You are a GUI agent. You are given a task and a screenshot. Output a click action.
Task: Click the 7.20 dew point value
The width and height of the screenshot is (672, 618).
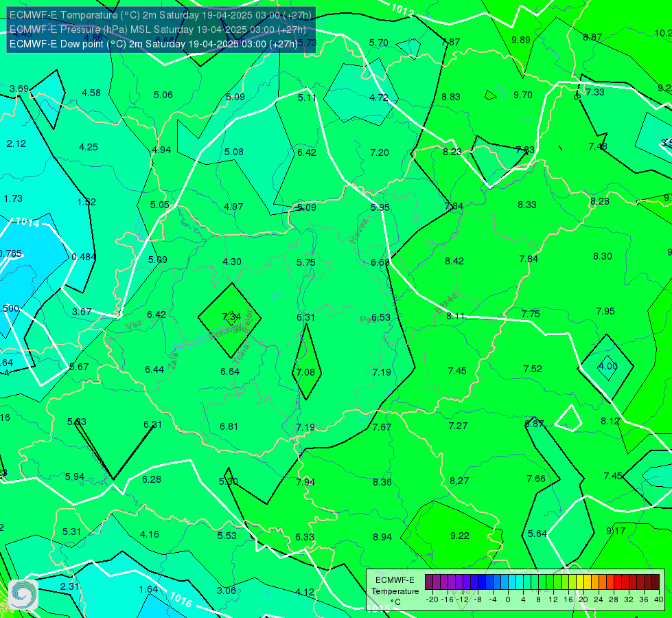[x=380, y=152]
